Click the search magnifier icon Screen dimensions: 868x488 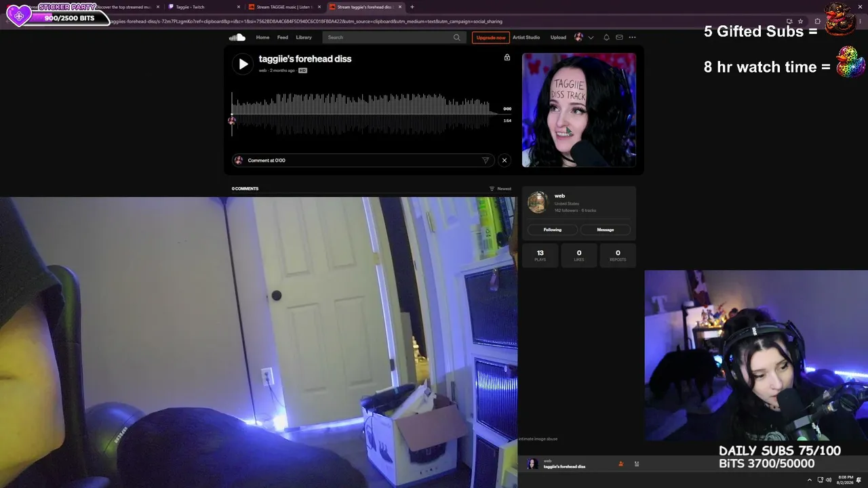point(457,37)
